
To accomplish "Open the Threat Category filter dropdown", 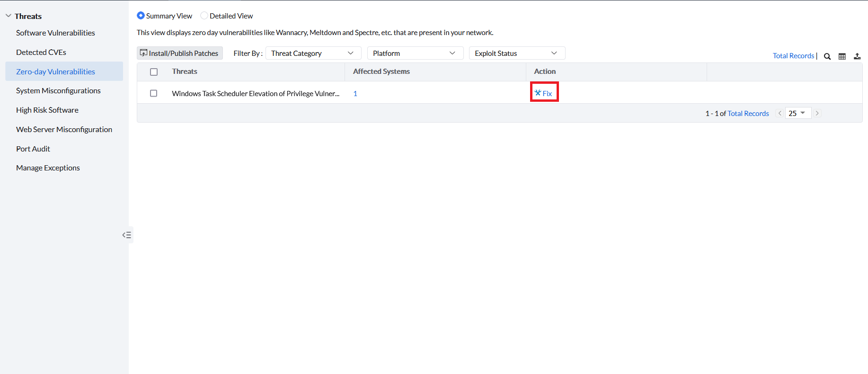I will click(313, 53).
